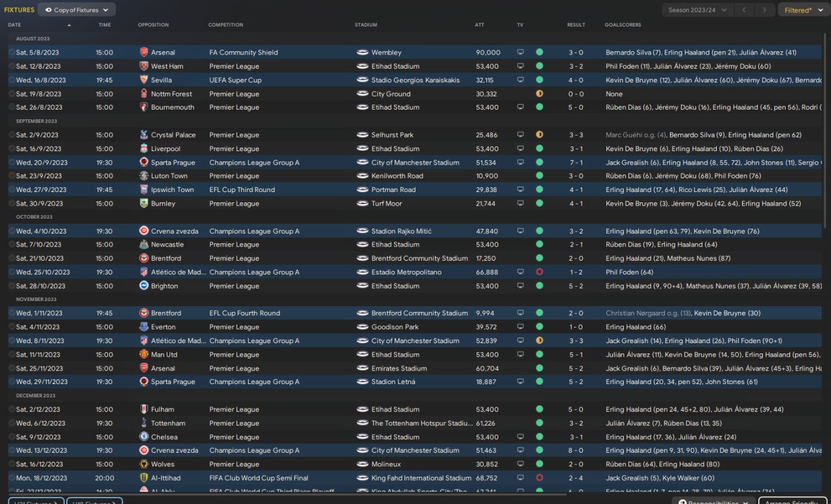Click the Liverpool club badge
The width and height of the screenshot is (831, 504).
(144, 149)
